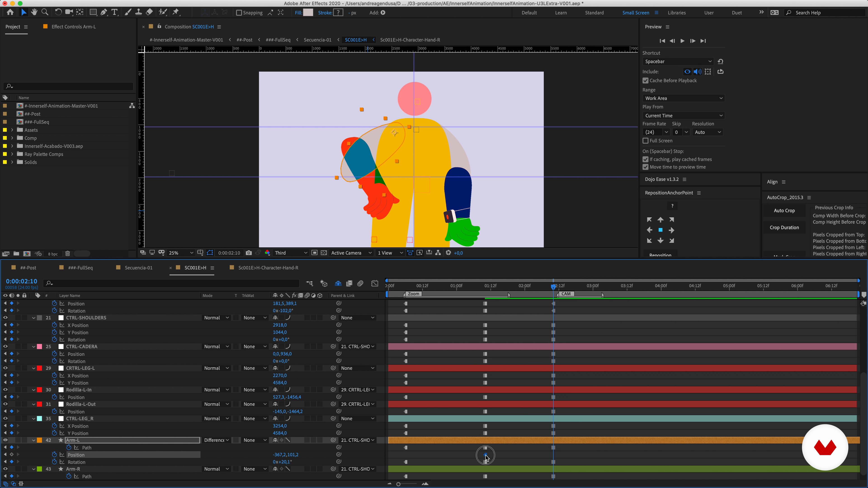Switch to Default workspace

pyautogui.click(x=529, y=12)
